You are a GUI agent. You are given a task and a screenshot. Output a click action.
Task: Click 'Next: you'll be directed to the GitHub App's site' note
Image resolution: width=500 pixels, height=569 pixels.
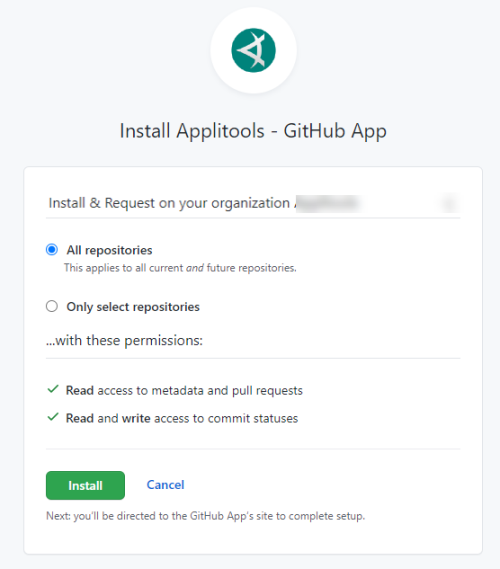[x=205, y=516]
